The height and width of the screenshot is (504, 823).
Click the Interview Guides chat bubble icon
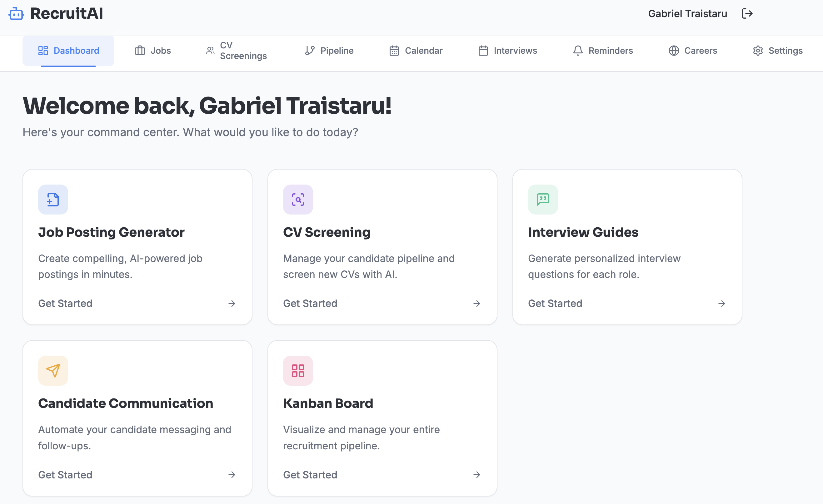coord(543,199)
